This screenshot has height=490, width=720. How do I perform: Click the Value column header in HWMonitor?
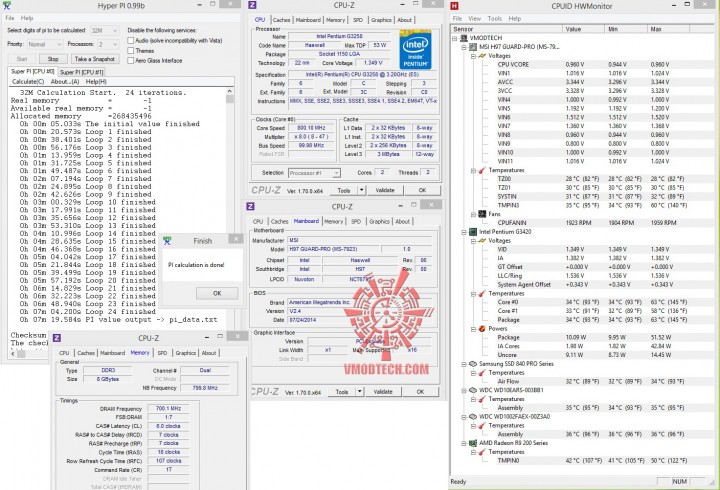[x=584, y=29]
